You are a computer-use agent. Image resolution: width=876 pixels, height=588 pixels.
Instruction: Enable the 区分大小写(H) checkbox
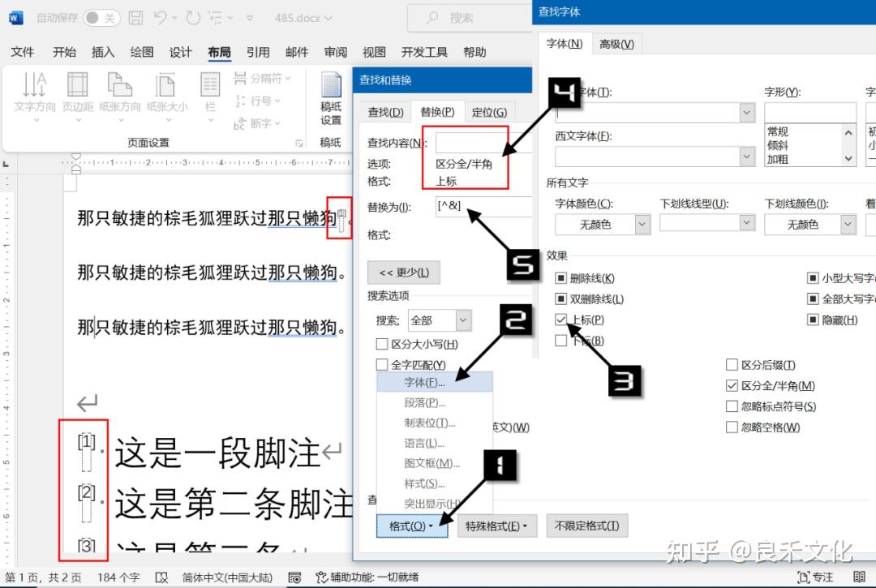coord(382,344)
